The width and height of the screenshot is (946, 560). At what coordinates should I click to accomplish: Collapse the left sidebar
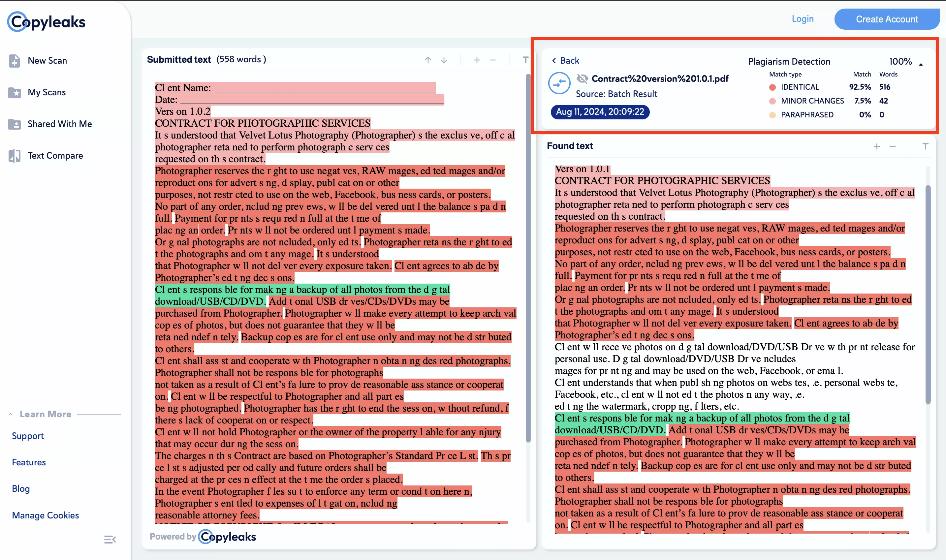pos(110,539)
